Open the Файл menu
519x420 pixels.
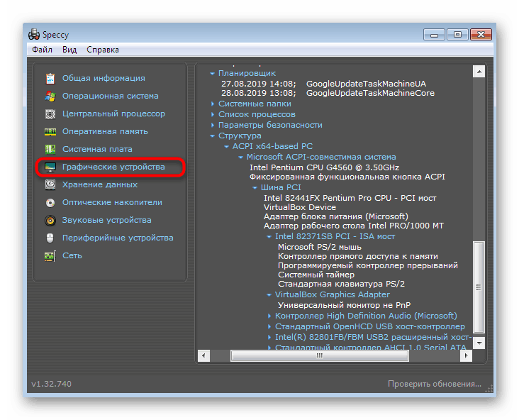[42, 50]
